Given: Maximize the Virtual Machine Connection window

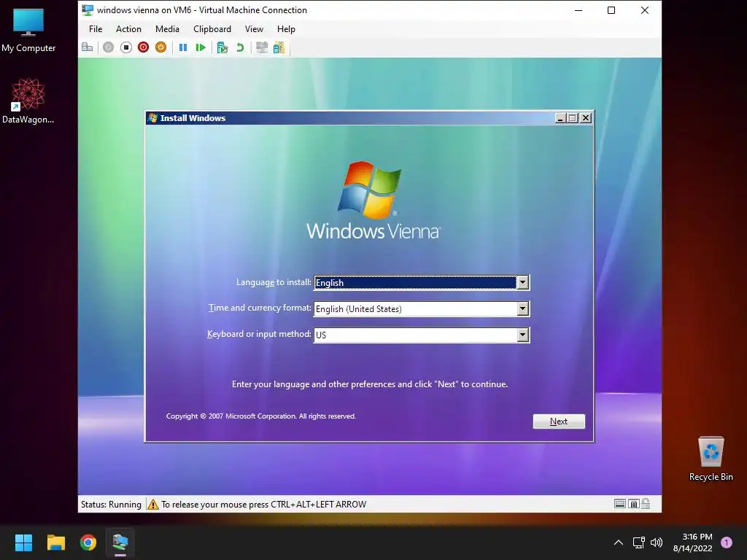Looking at the screenshot, I should click(x=611, y=10).
